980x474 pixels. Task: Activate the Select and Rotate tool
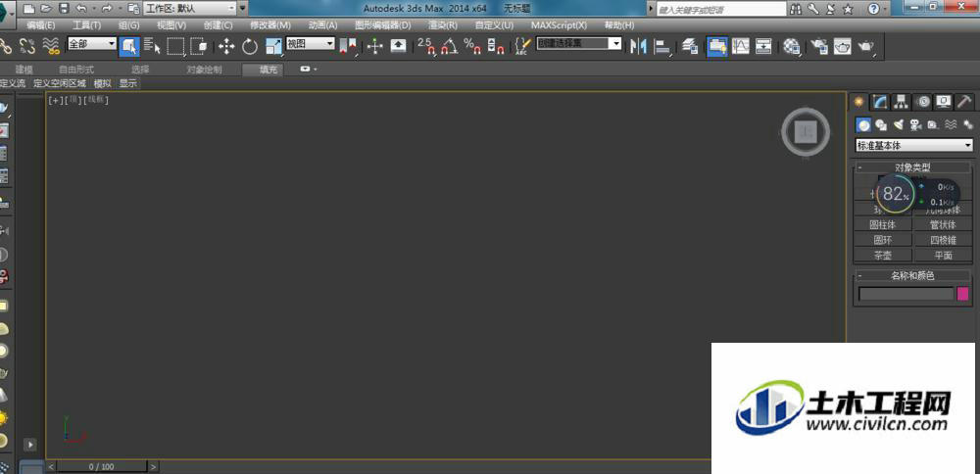pos(250,46)
